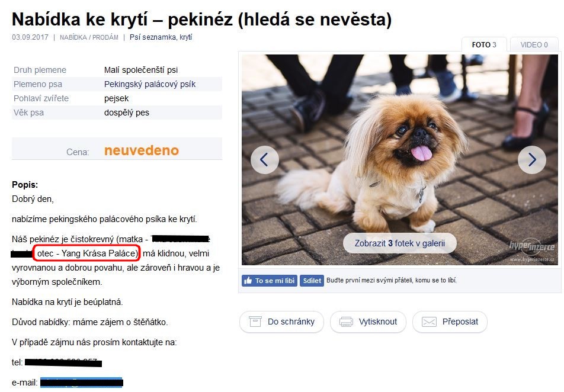Print the listing with Vytisknout
This screenshot has height=392, width=564.
coord(368,322)
